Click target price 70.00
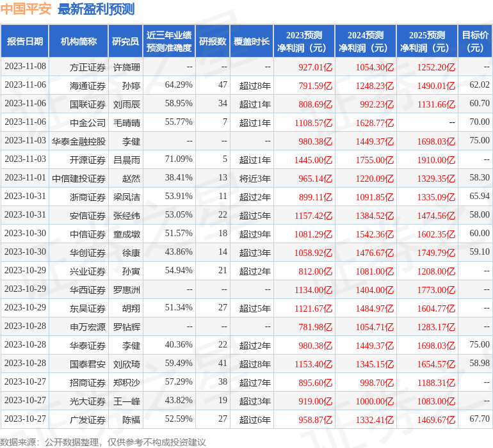The width and height of the screenshot is (493, 448). (x=480, y=122)
